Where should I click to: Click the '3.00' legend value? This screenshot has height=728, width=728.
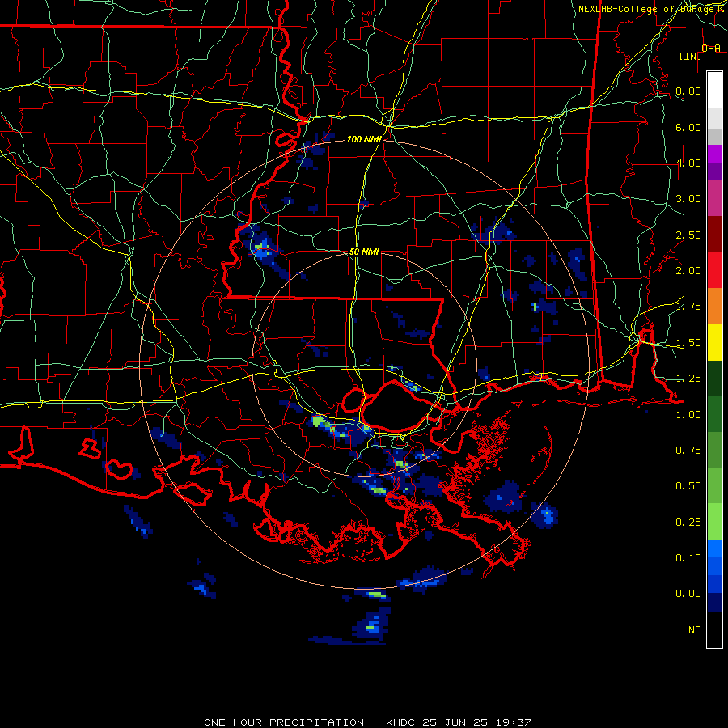point(688,199)
